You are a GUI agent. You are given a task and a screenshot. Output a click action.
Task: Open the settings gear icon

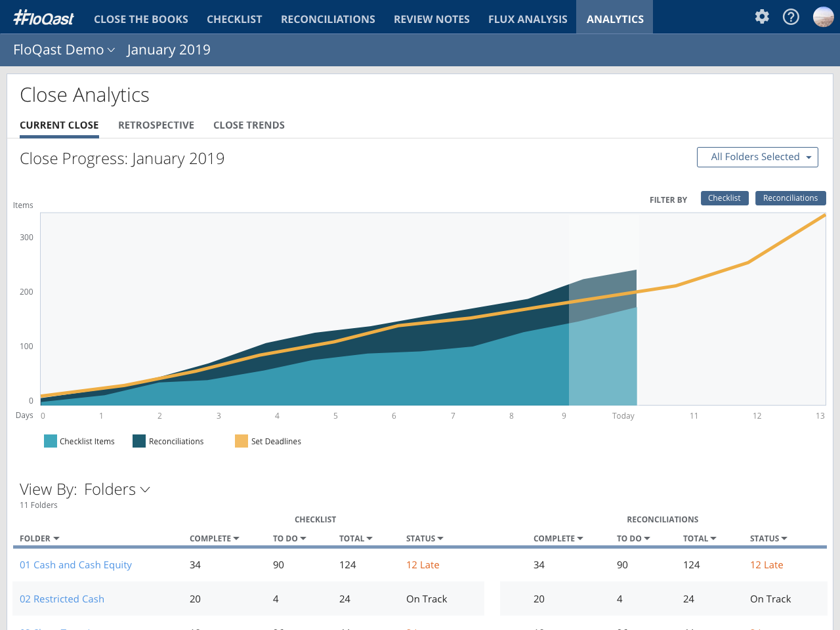point(762,16)
